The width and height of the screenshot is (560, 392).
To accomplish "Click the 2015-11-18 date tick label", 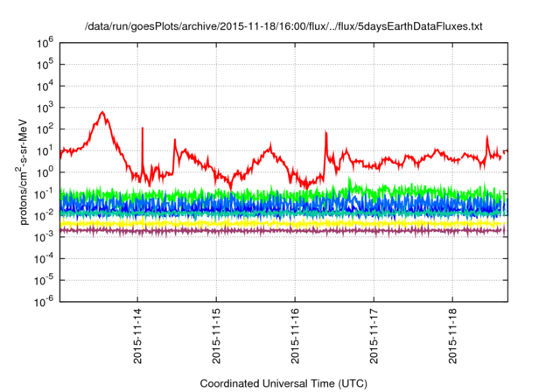I will [x=453, y=336].
